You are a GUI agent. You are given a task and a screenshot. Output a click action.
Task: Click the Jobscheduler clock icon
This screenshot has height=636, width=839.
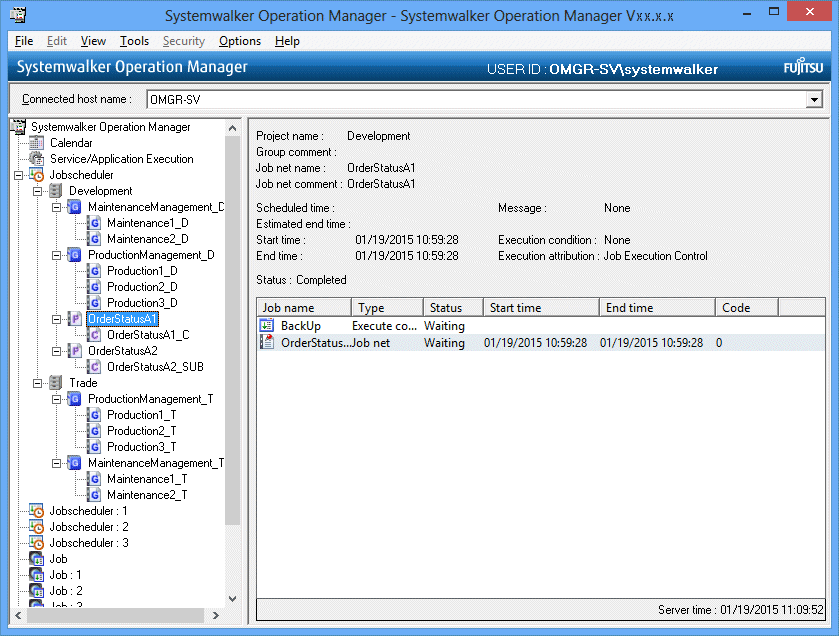pyautogui.click(x=37, y=175)
